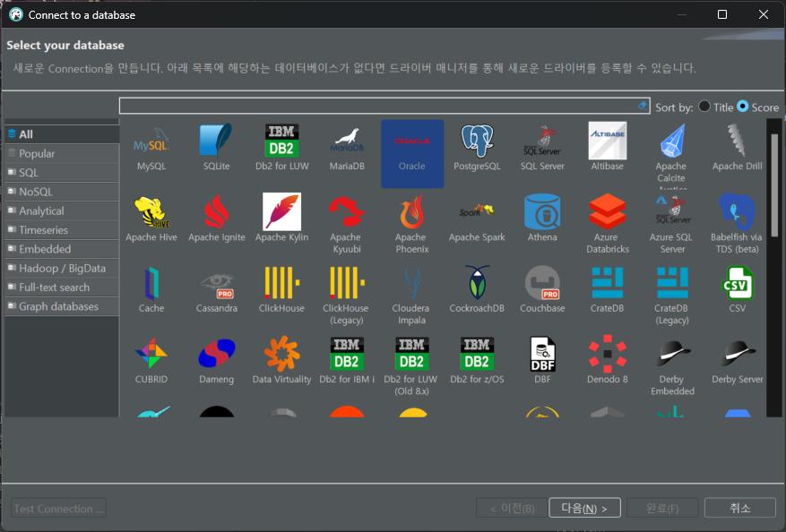Select the Apache Spark icon
This screenshot has height=532, width=786.
[477, 219]
